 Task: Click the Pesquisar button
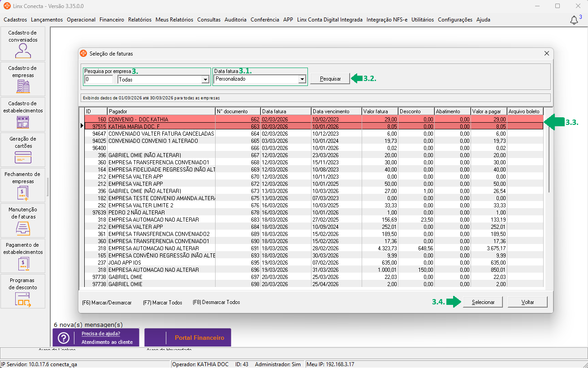coord(330,79)
